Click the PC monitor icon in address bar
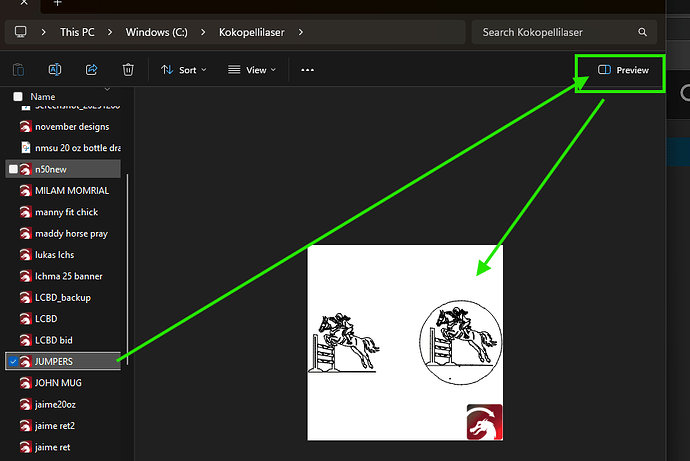The image size is (690, 461). point(21,32)
